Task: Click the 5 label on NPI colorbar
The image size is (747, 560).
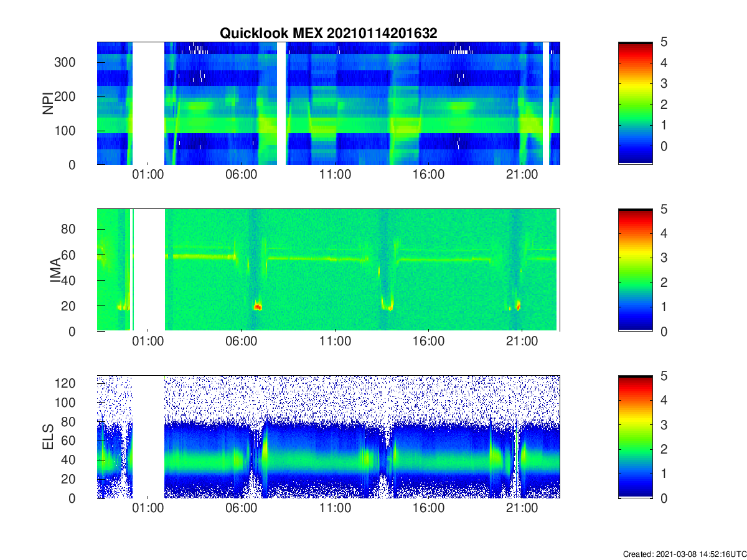Action: pos(664,42)
